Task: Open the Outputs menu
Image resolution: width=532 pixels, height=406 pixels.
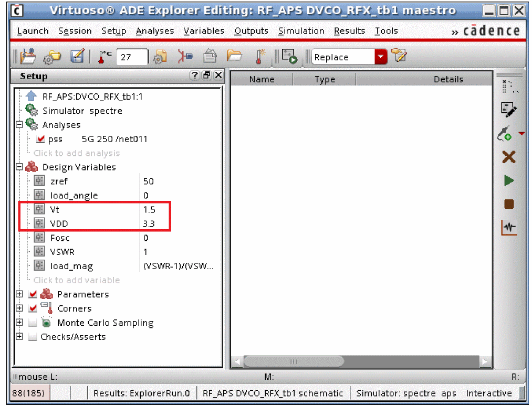Action: (251, 31)
